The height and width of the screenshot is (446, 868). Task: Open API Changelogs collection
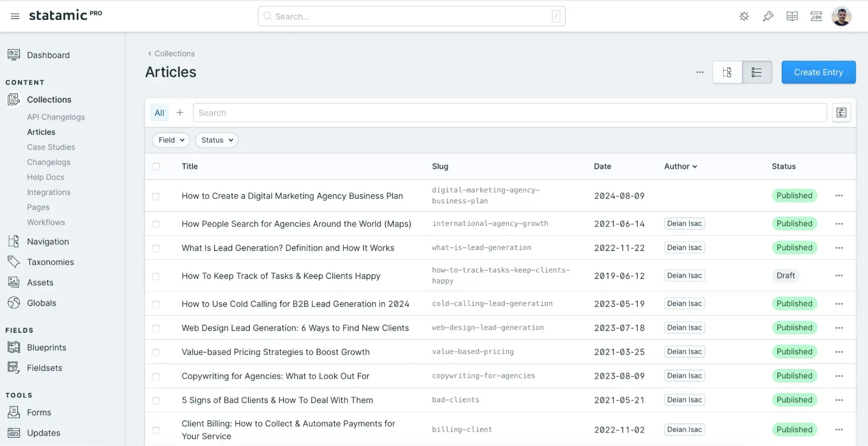pyautogui.click(x=56, y=117)
